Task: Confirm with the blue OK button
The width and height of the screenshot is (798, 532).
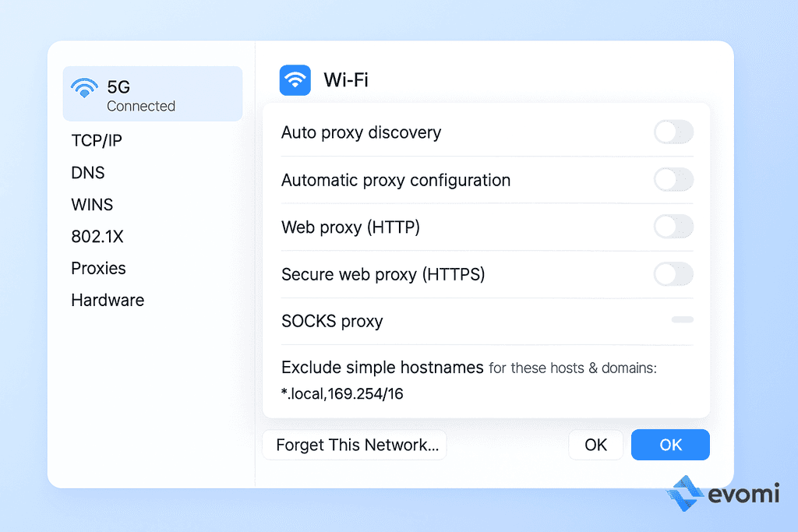Action: (x=670, y=445)
